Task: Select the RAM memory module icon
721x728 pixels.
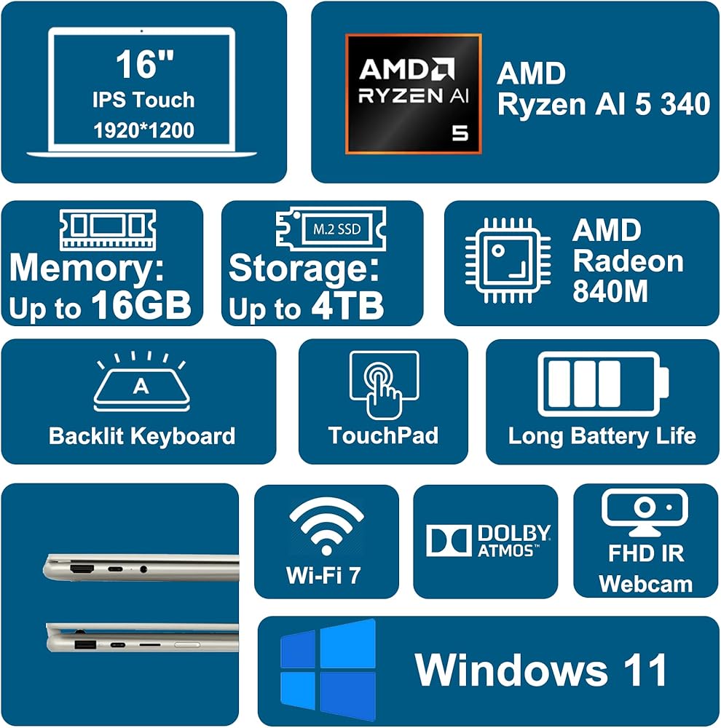Action: (x=108, y=229)
